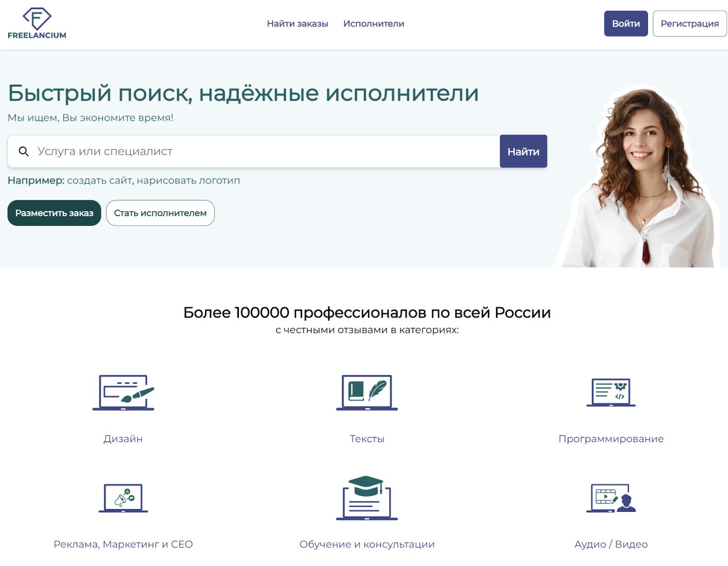Click the Программирование category label

[611, 439]
